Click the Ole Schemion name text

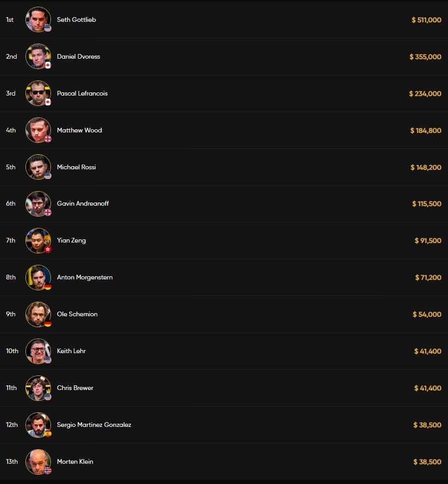tap(77, 314)
